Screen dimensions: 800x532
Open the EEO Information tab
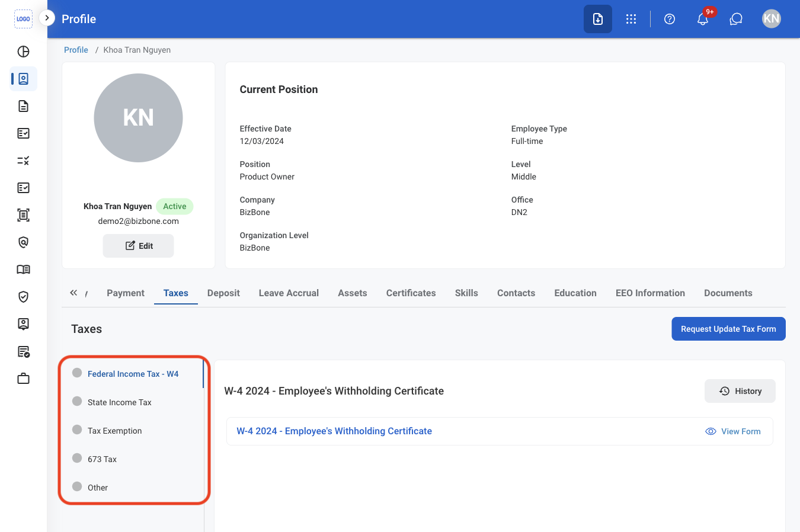(650, 293)
